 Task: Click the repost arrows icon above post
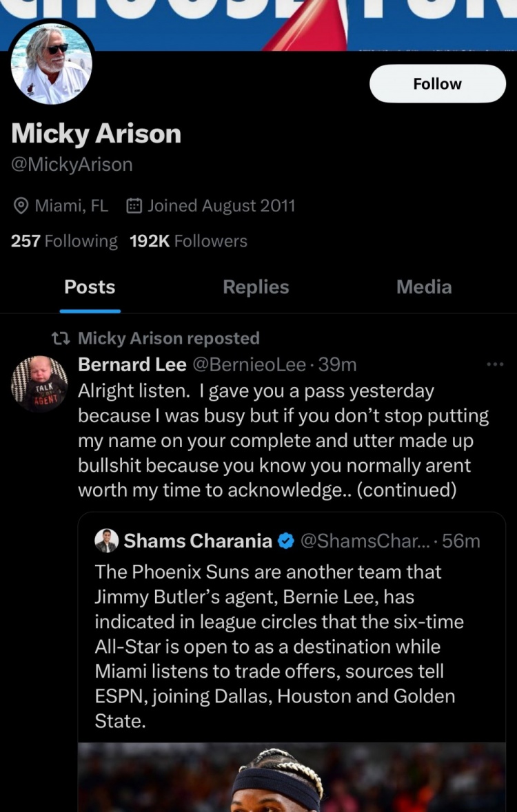pyautogui.click(x=61, y=338)
